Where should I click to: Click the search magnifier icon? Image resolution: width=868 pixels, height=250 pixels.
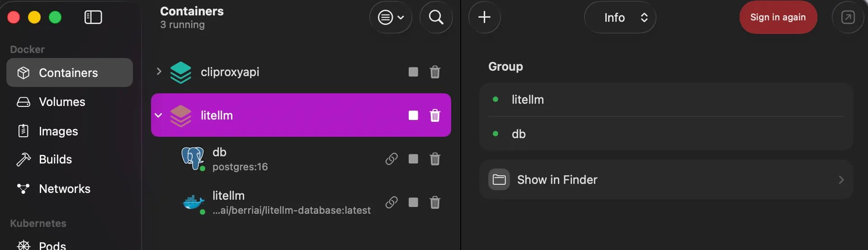(x=436, y=18)
